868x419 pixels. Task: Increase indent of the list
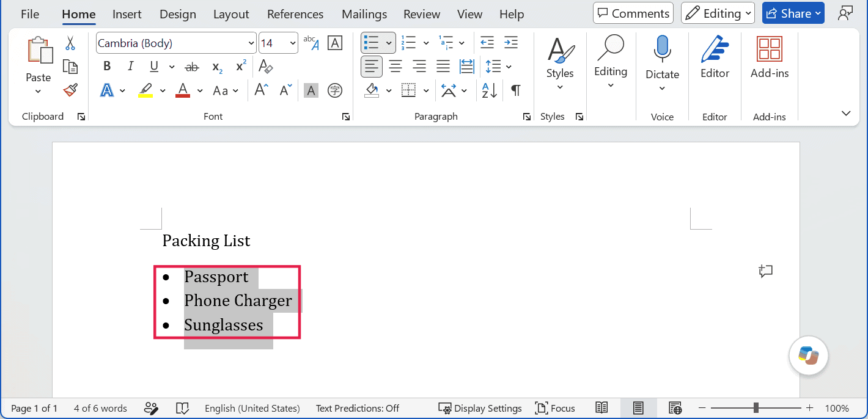[511, 43]
